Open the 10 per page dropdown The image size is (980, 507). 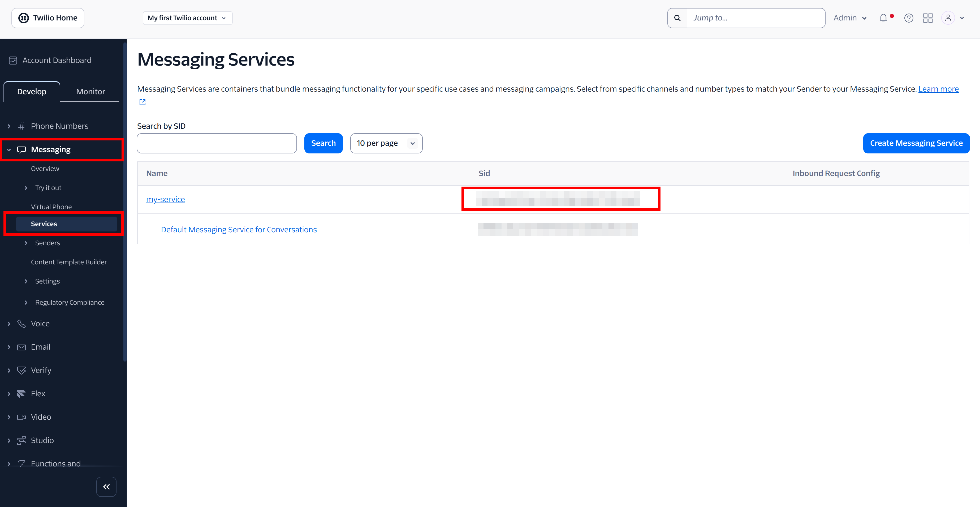pyautogui.click(x=386, y=143)
